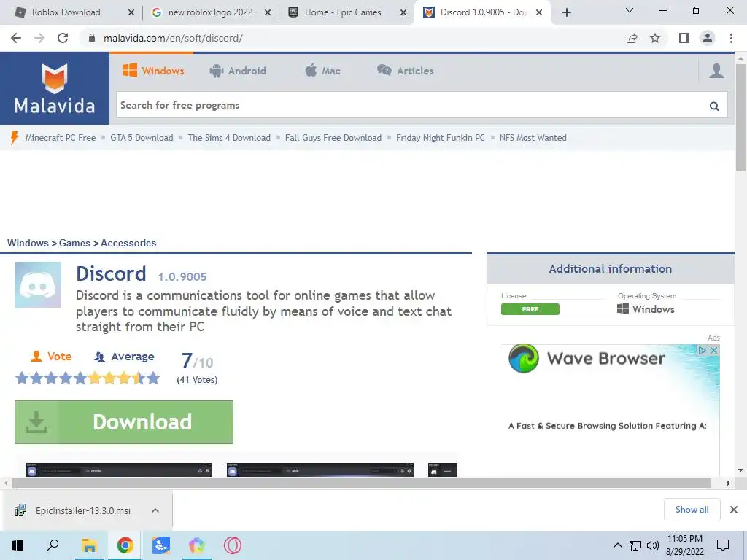The image size is (747, 560).
Task: Open the notifications action center
Action: pyautogui.click(x=723, y=545)
